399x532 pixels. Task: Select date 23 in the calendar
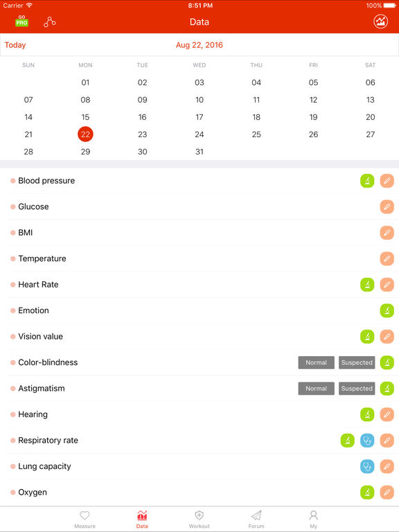tap(143, 134)
